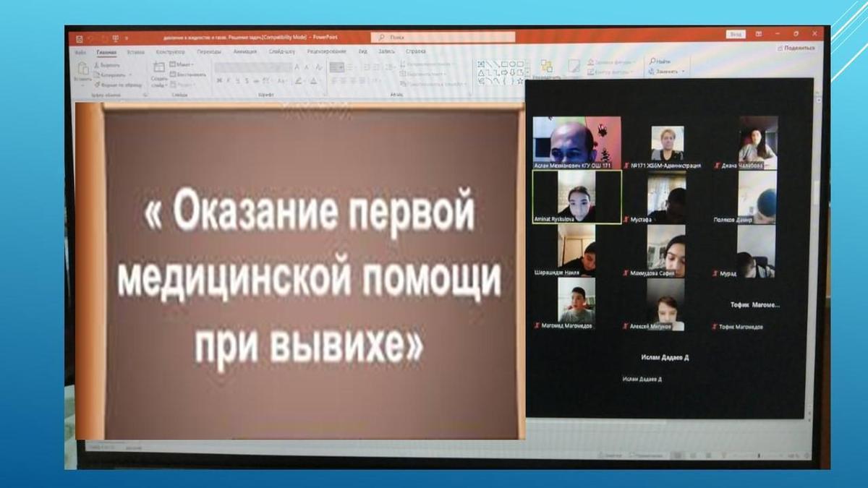Toggle italic formatting in font group
868x488 pixels.
228,81
